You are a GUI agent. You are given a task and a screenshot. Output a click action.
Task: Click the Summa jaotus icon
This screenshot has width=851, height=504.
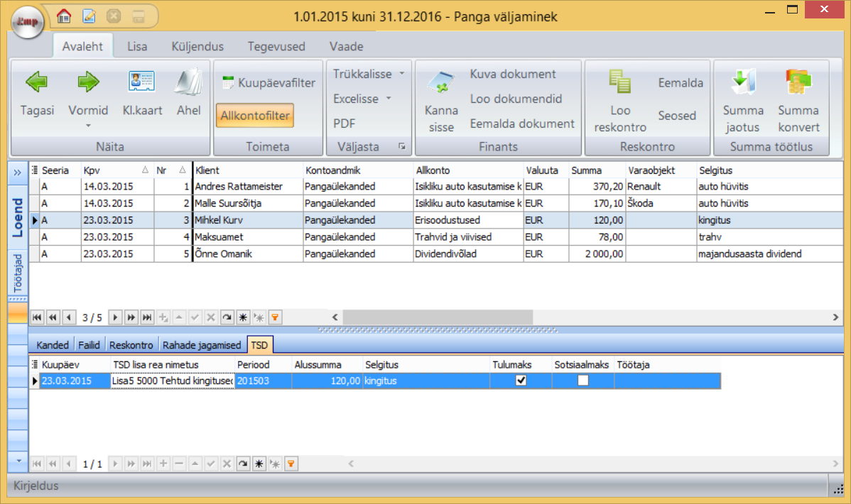coord(742,82)
